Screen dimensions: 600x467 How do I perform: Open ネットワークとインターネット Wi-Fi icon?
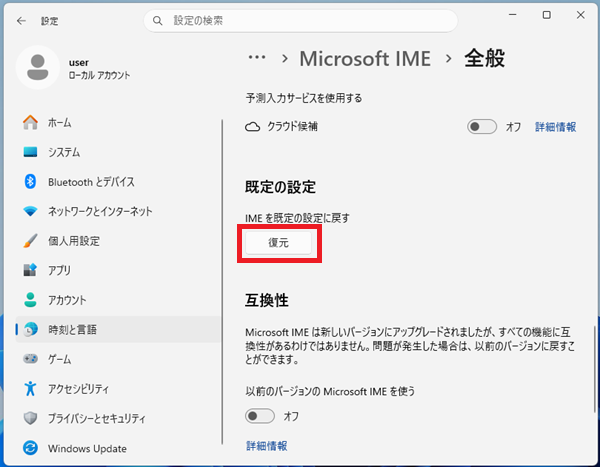pos(30,211)
